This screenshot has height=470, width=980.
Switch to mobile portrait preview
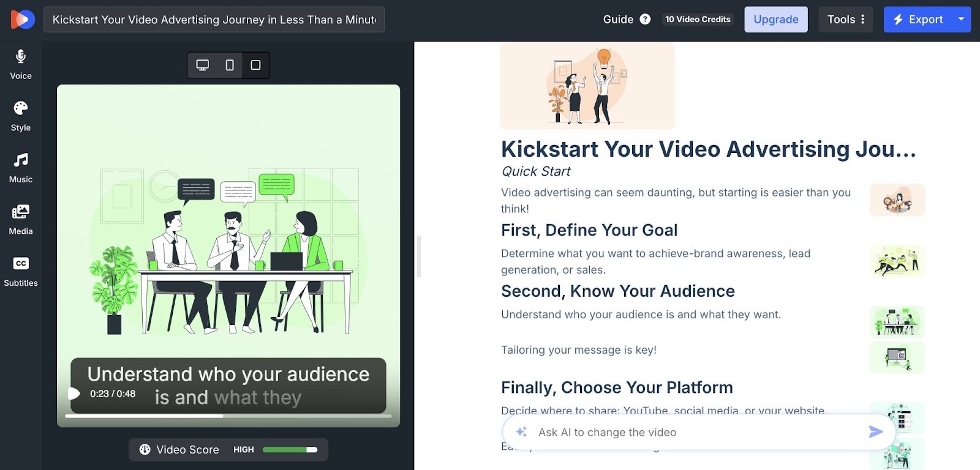[230, 65]
